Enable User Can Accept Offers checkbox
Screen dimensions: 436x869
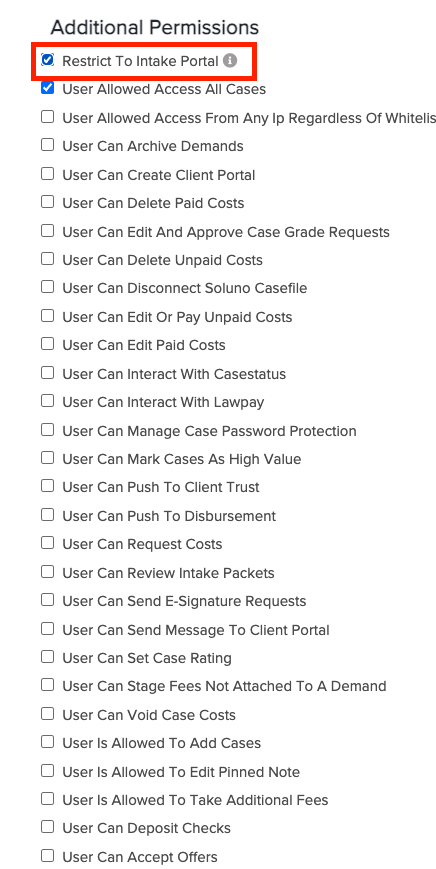tap(48, 856)
